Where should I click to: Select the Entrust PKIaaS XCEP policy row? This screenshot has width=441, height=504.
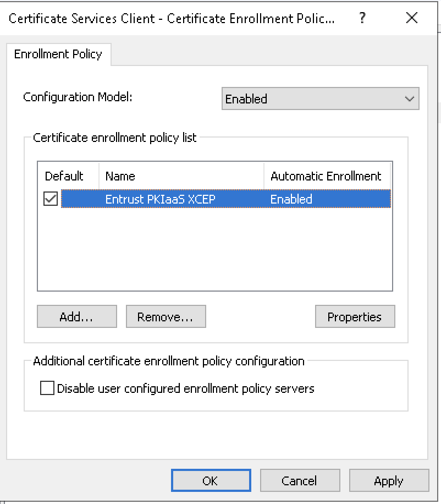click(x=160, y=199)
